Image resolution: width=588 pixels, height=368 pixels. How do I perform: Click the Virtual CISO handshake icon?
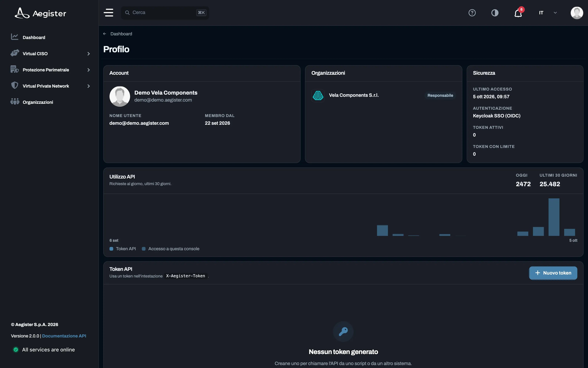(15, 53)
